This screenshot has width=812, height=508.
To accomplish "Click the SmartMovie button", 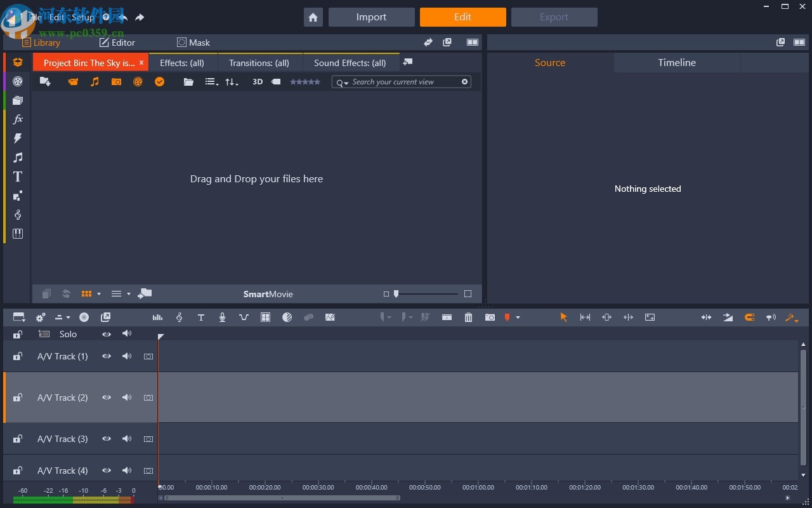I will pyautogui.click(x=268, y=294).
